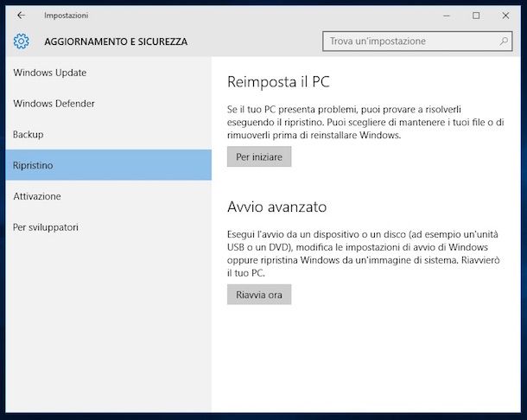Go back using the arrow icon
Screen dimensions: 527x420
click(22, 16)
